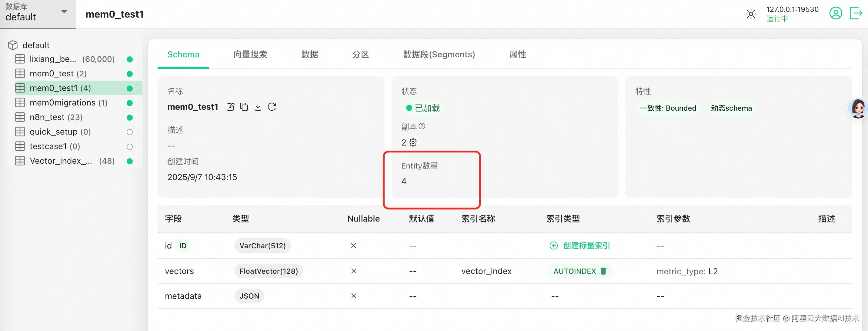Click green status dot of mem0_test
The image size is (868, 331).
coord(129,74)
